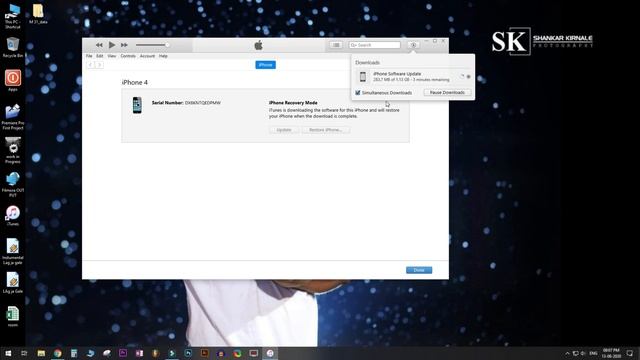This screenshot has width=640, height=360.
Task: Open the Help menu
Action: tap(163, 56)
